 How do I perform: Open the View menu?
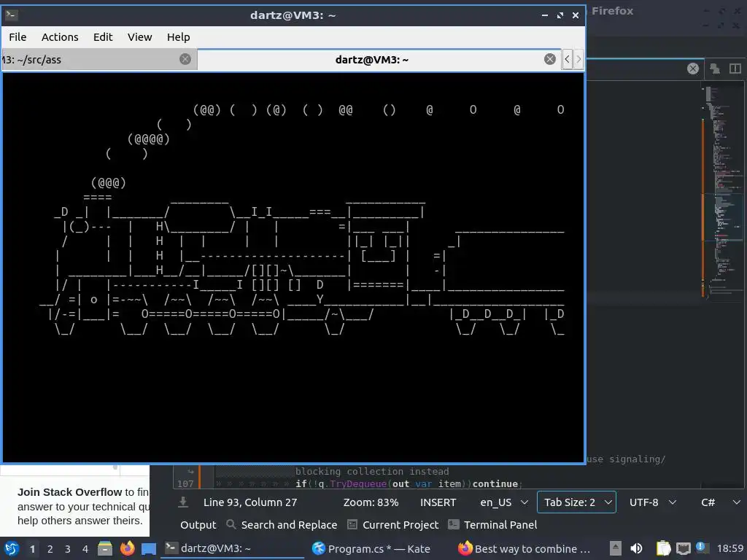[139, 37]
